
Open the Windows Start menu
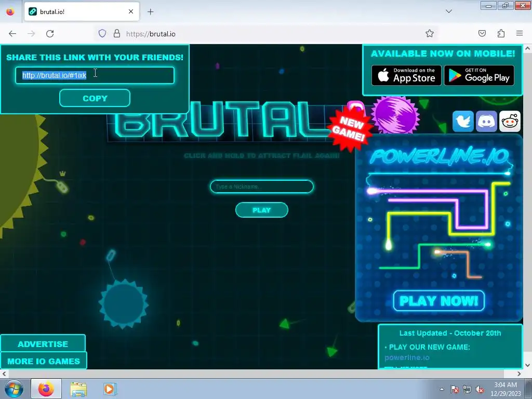click(x=14, y=389)
